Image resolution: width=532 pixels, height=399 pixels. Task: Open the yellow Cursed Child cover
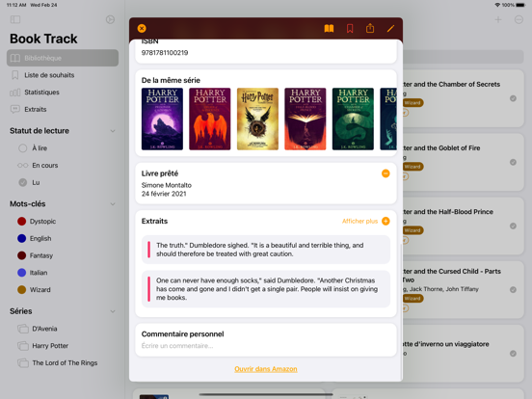(x=257, y=120)
